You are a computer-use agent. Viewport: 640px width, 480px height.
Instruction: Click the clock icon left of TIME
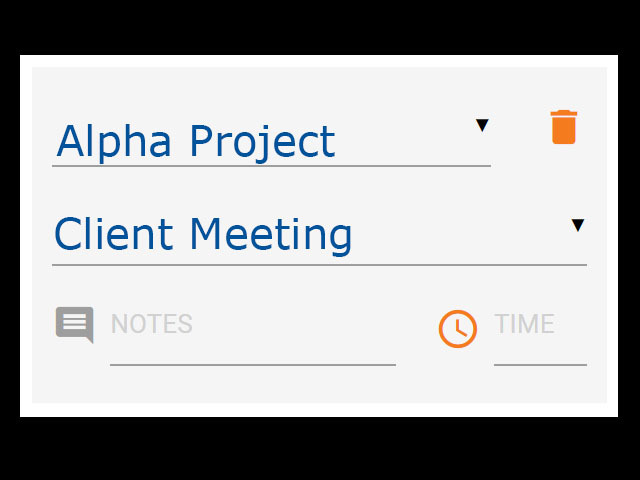coord(458,329)
